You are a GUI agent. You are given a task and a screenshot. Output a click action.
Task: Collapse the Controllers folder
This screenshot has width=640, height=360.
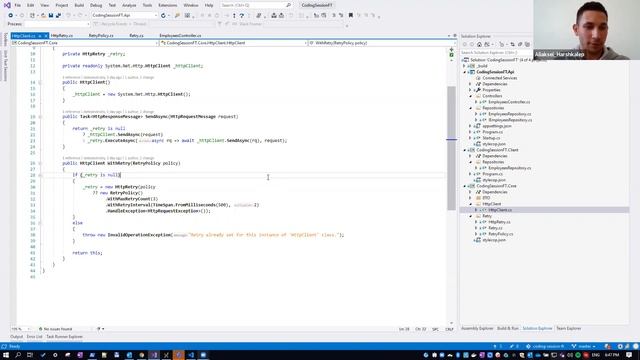[x=470, y=96]
